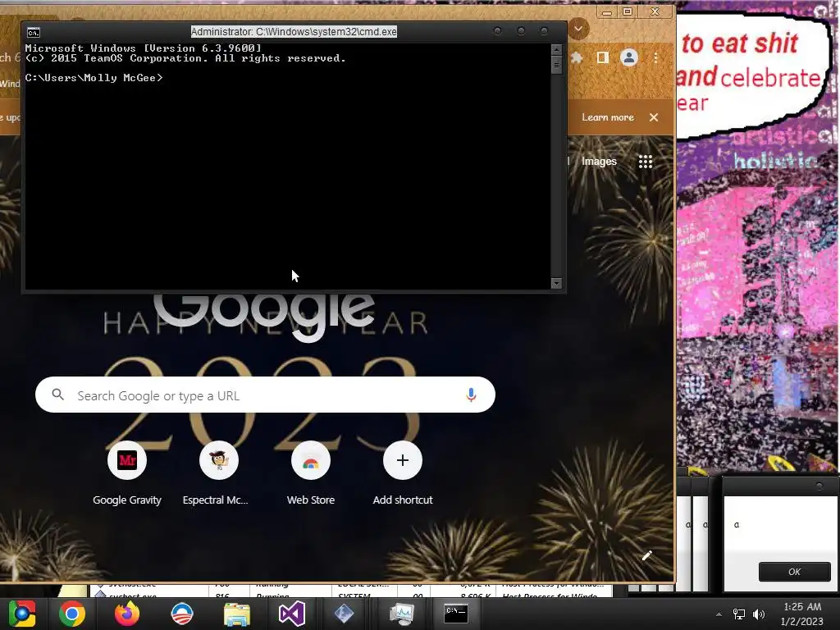Screen dimensions: 840x630
Task: Open taskbar clock 1:25 AM
Action: (801, 614)
